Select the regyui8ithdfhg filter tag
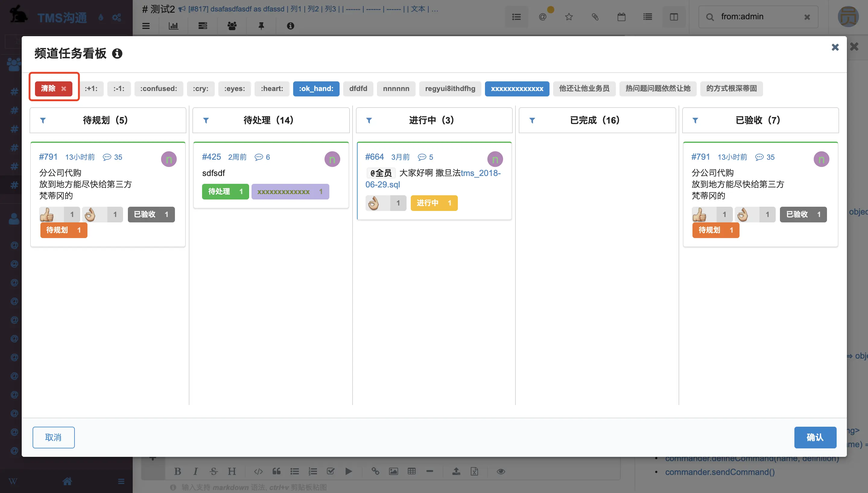Viewport: 868px width, 493px height. [x=450, y=89]
